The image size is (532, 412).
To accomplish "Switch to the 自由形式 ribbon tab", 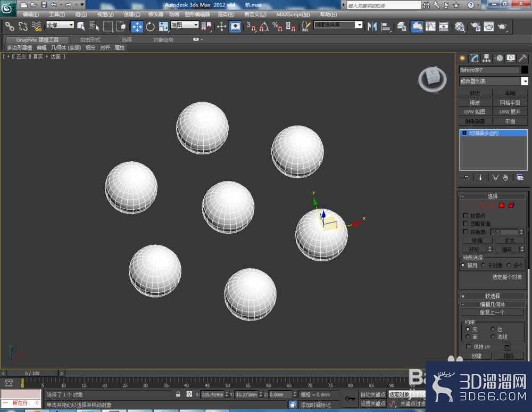I will point(90,40).
